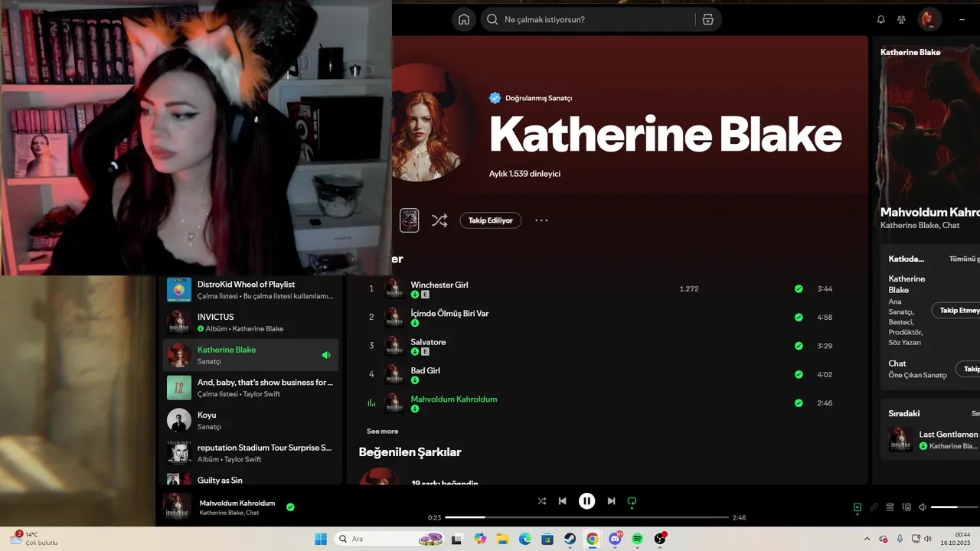Click the Mahvoldum Kahroldum title in the now-playing bar

point(237,503)
